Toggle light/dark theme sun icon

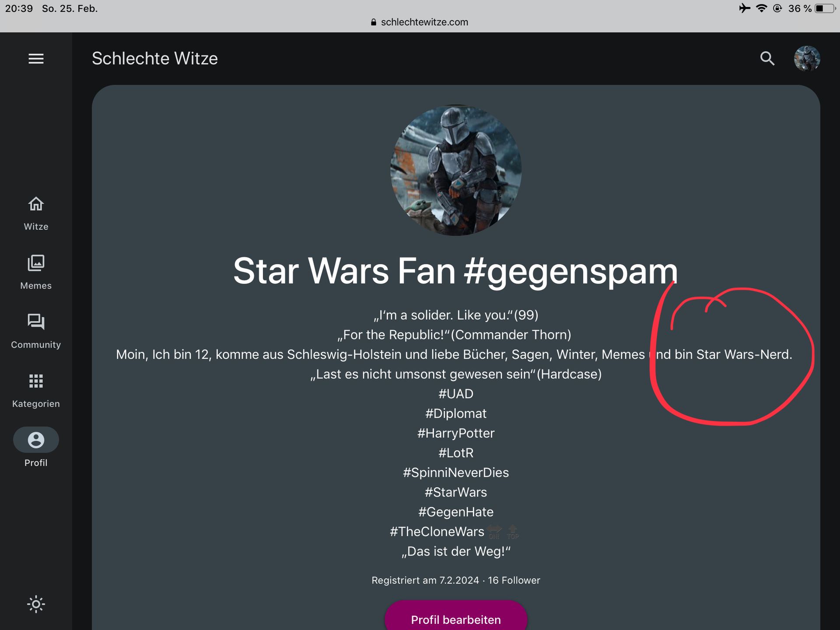click(x=36, y=604)
